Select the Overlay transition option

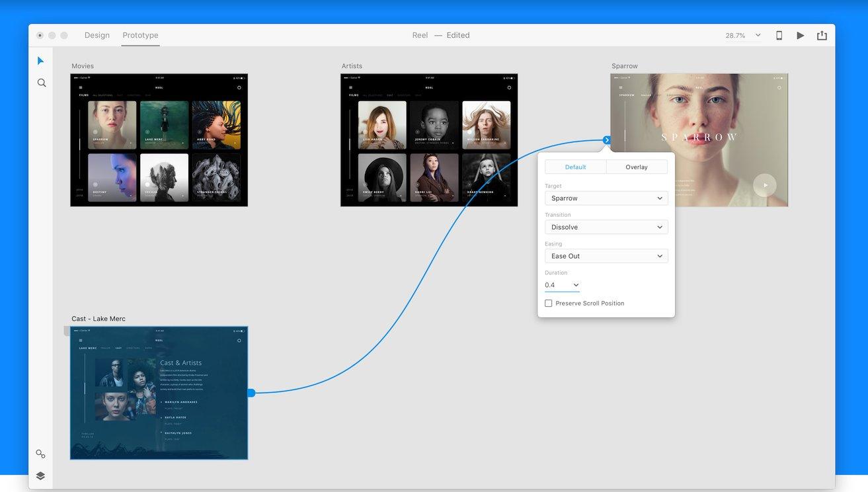click(637, 167)
